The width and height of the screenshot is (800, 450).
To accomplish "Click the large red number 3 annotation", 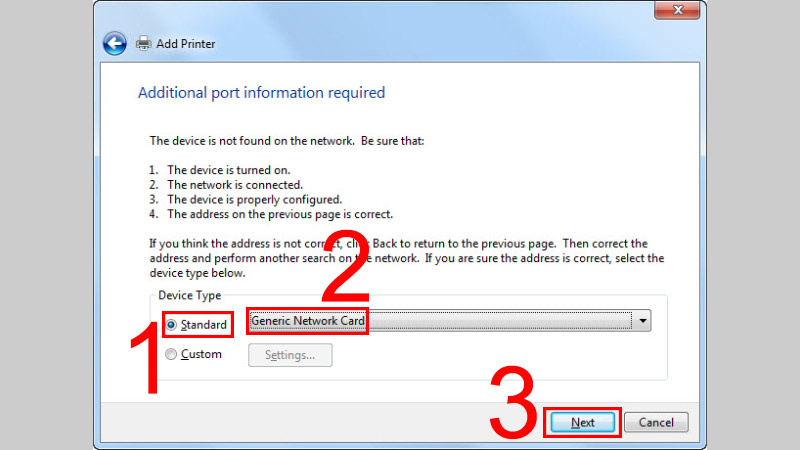I will (516, 402).
